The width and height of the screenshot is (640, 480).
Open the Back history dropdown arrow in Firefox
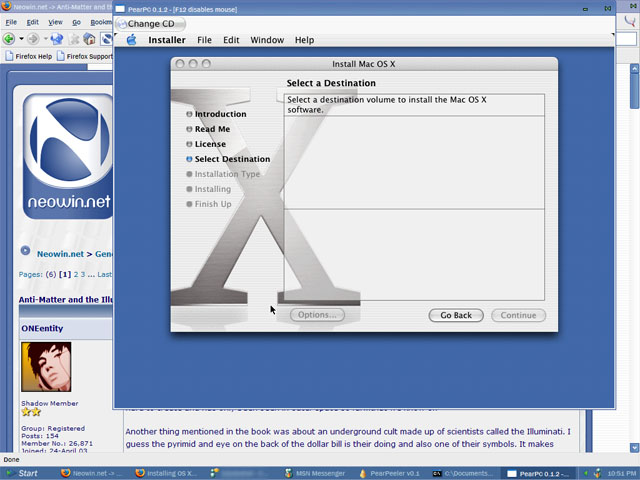coord(21,39)
